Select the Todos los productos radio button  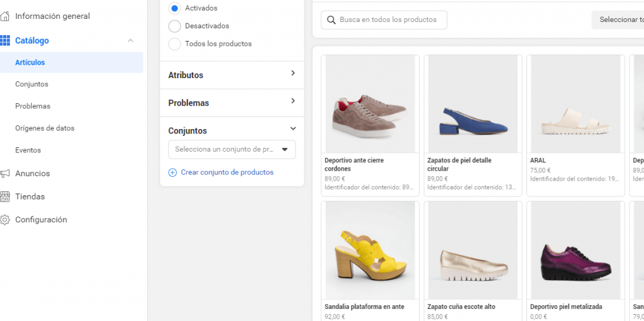pos(175,44)
